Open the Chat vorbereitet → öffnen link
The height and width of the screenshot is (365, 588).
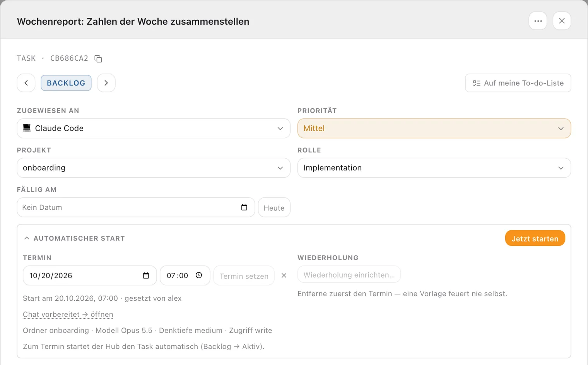(x=68, y=314)
